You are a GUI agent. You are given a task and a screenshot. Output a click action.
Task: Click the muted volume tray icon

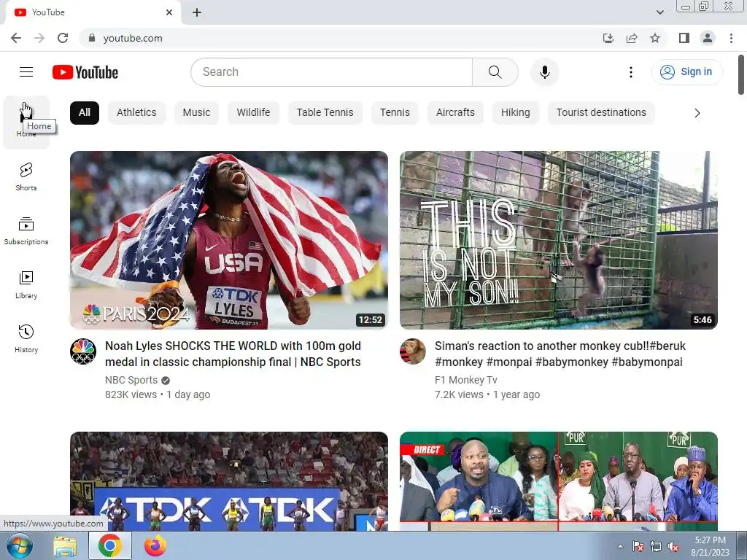point(673,547)
